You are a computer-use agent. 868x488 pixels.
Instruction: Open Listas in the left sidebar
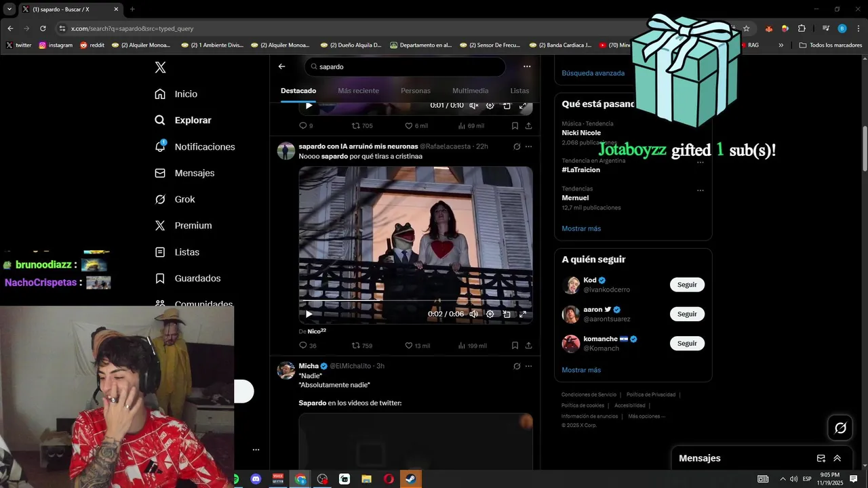(176, 252)
